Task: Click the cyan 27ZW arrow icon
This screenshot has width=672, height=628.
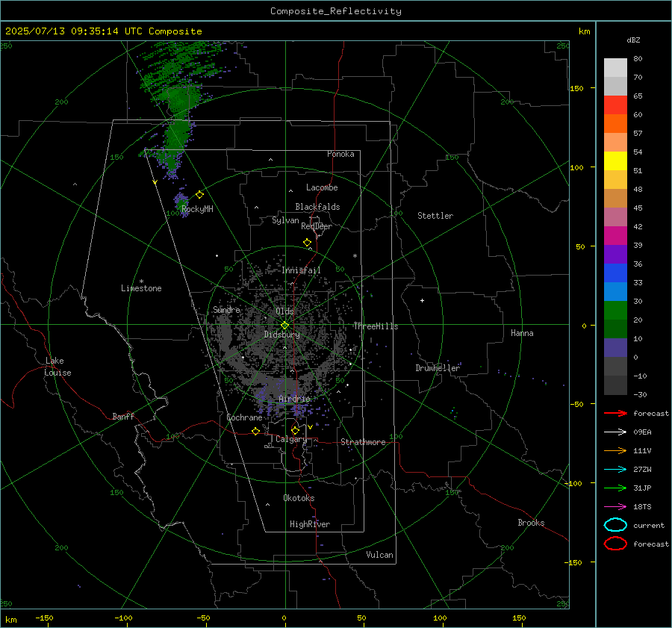Action: (x=615, y=470)
